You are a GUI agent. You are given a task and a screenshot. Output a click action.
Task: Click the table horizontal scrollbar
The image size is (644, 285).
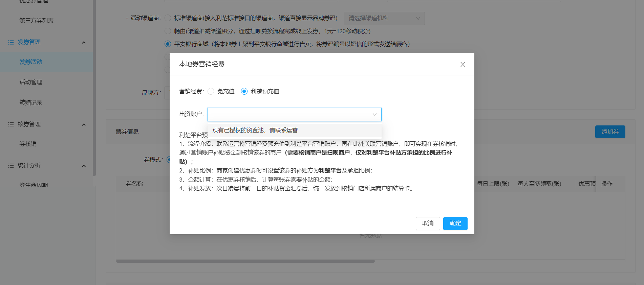pyautogui.click(x=245, y=261)
